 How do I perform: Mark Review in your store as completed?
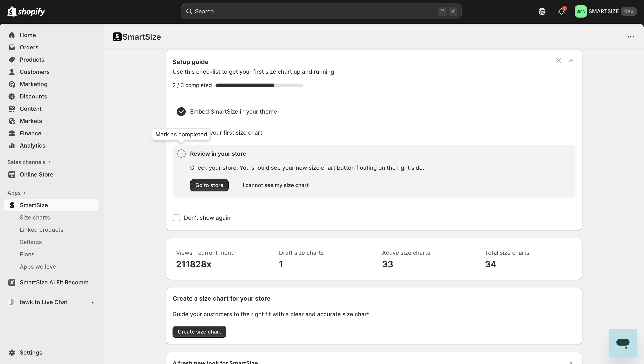point(181,154)
